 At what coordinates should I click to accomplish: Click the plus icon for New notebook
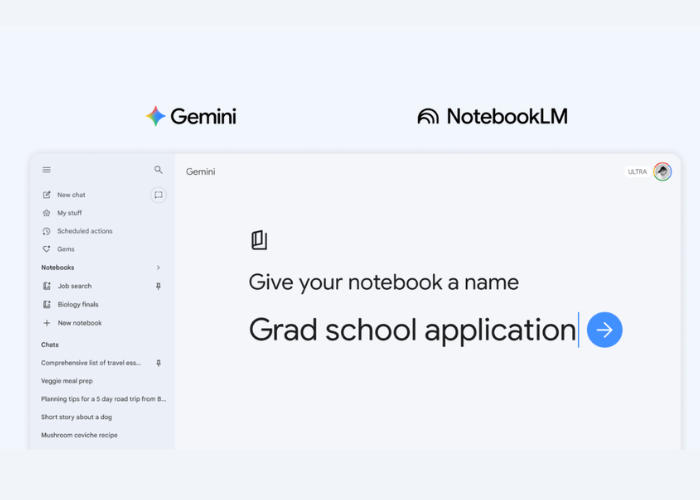tap(46, 323)
